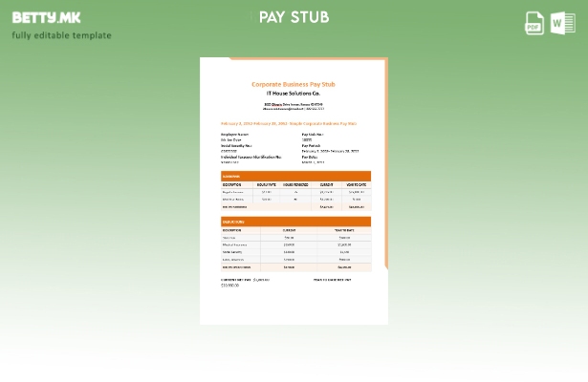Click the orange Earnings section header bar

[x=295, y=177]
